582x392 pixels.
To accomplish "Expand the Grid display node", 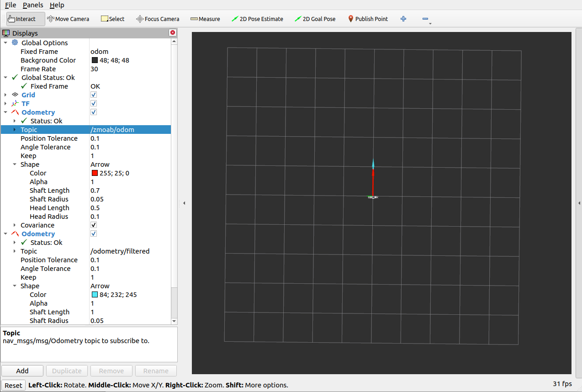I will (x=5, y=95).
